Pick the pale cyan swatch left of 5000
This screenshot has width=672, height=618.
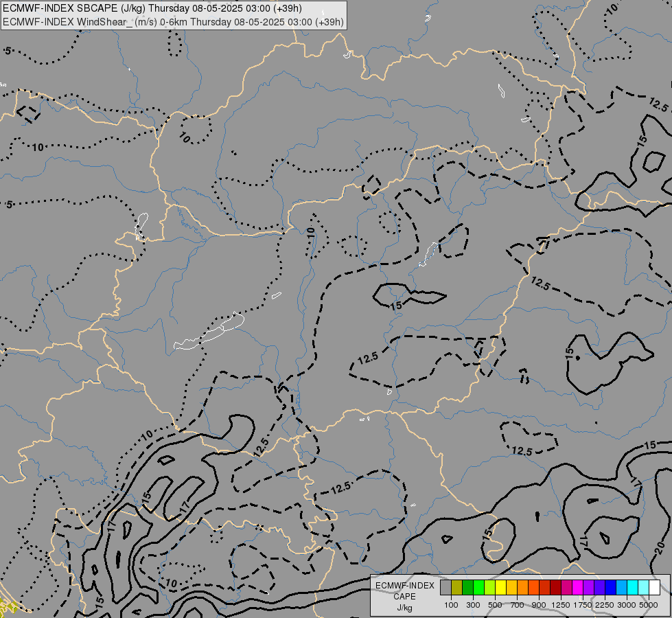[x=643, y=587]
